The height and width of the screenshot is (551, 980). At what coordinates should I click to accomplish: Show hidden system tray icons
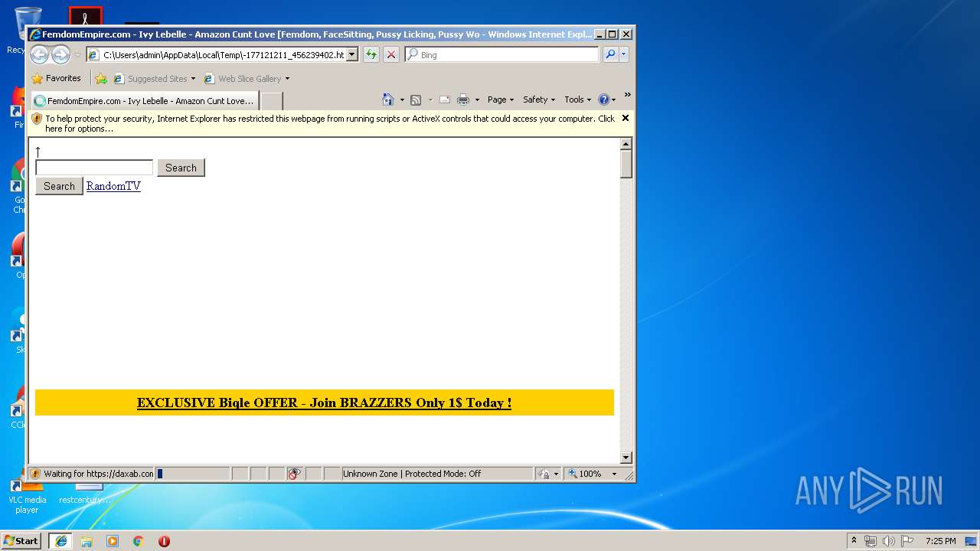(854, 540)
